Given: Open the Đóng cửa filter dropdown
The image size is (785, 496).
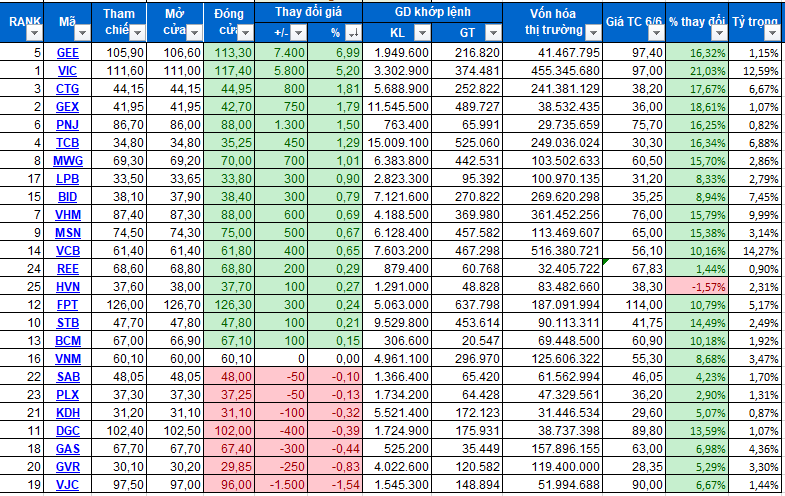Looking at the screenshot, I should pos(245,34).
